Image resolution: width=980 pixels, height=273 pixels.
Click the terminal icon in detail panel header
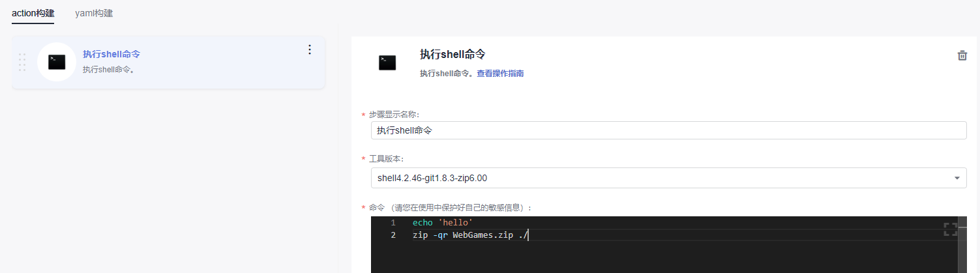(387, 63)
